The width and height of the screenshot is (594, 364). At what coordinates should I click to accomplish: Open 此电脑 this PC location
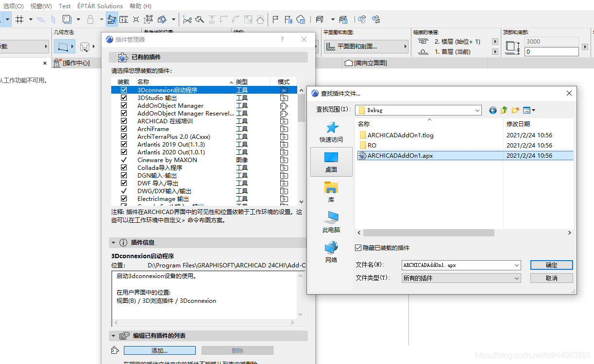coord(331,222)
